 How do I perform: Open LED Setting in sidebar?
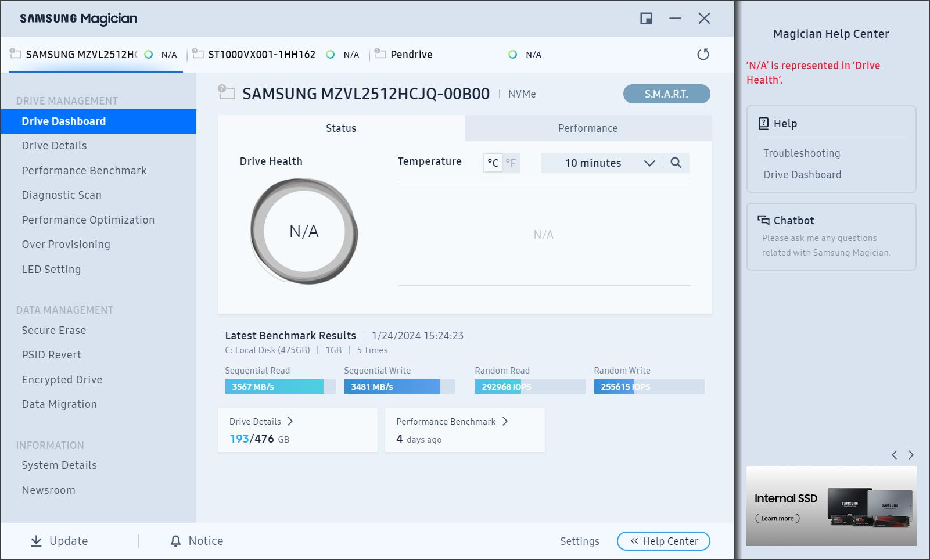click(51, 269)
